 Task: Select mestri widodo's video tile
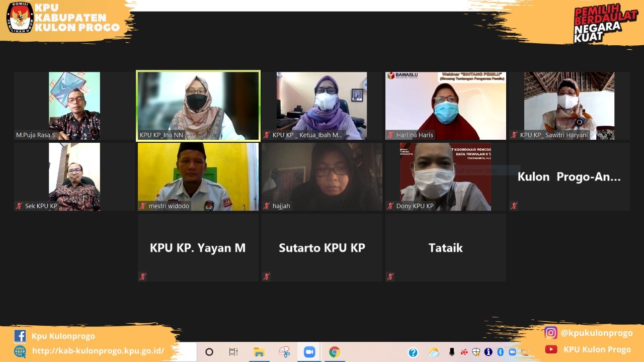[198, 176]
